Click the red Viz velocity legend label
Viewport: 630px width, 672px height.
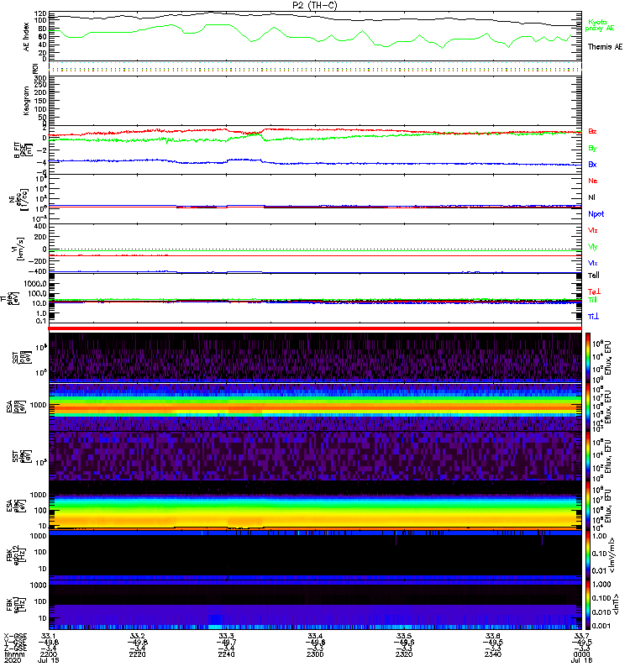592,230
